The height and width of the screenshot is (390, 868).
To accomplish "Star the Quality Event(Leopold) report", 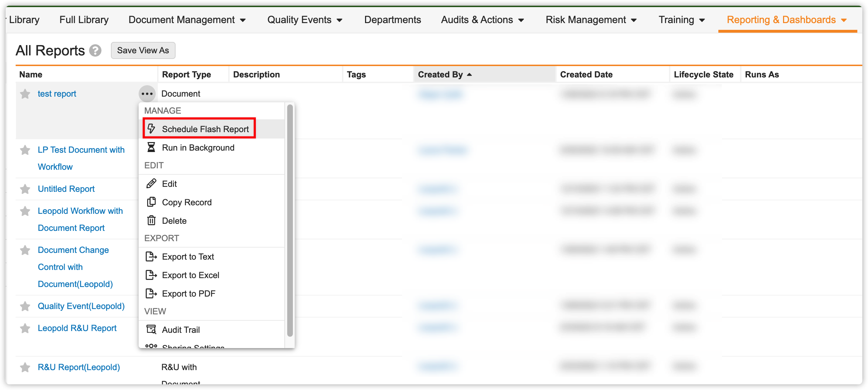I will tap(25, 306).
